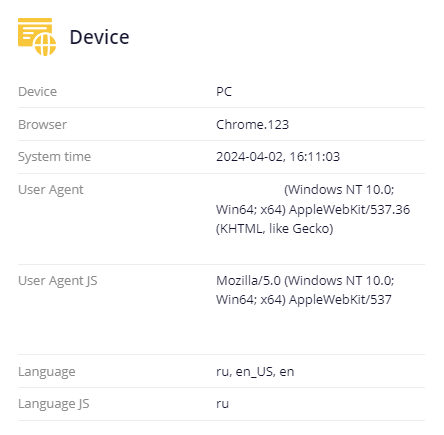Select the Browser row label

42,124
